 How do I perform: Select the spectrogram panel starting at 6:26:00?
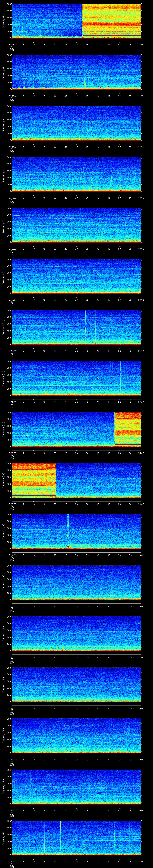tap(77, 633)
